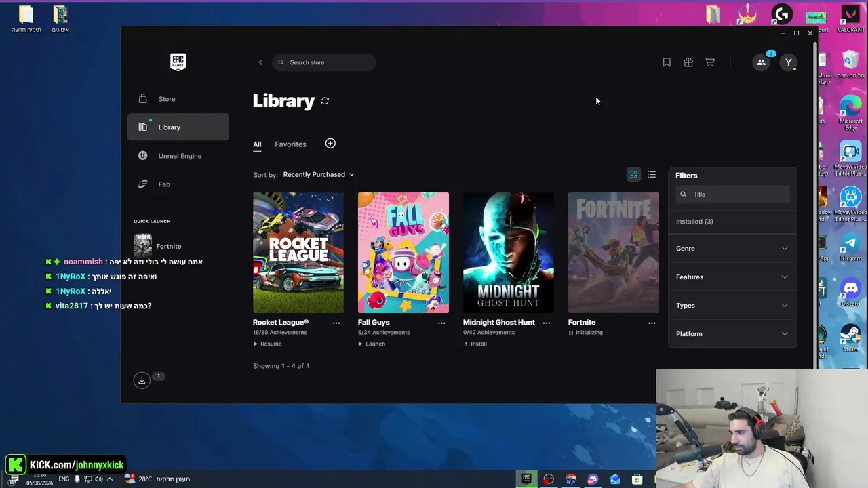Click the Fall Guys cover art

[403, 253]
